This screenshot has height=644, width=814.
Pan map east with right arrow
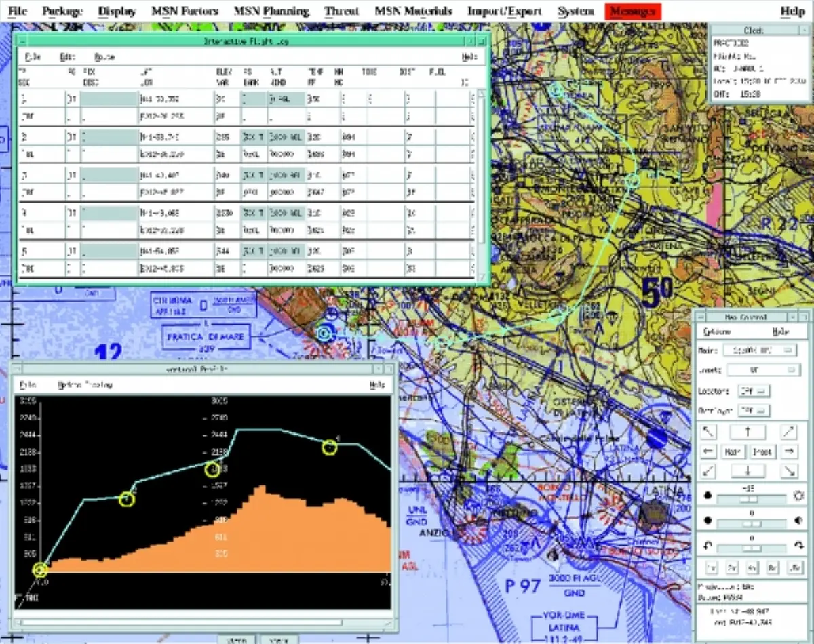pos(789,451)
